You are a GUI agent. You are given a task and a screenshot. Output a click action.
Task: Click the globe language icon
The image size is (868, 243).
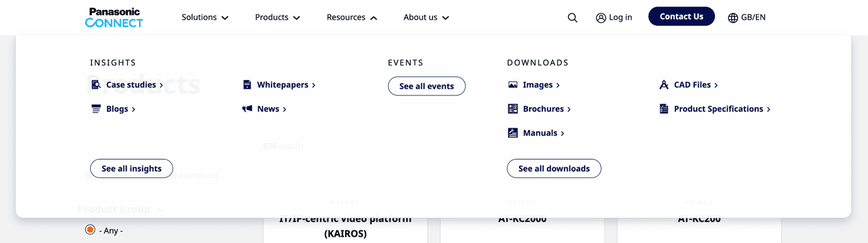(733, 18)
